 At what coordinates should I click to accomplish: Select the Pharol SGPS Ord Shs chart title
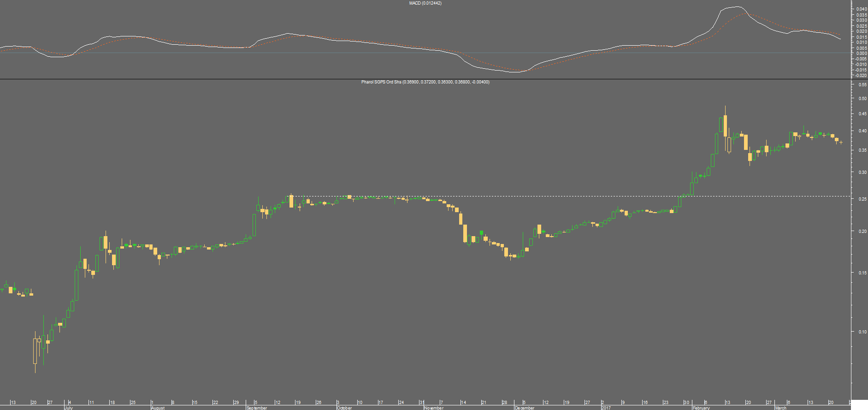click(x=425, y=82)
